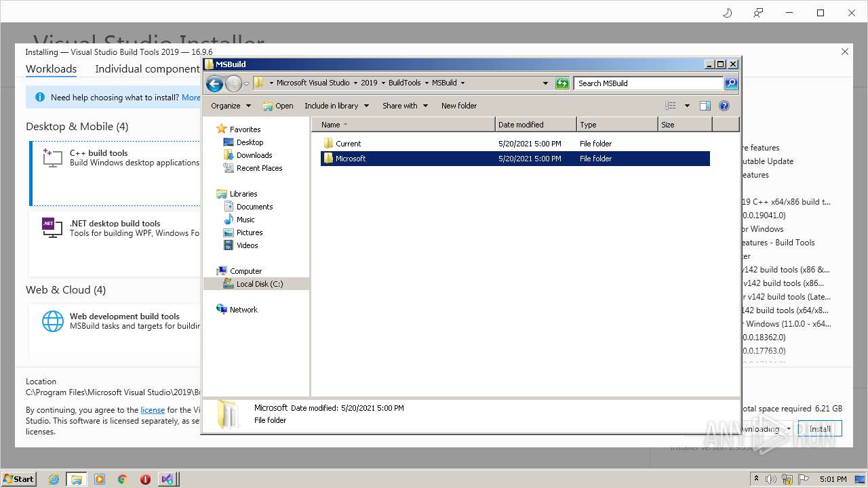
Task: Click the magnifier icon in Search MSBuild
Action: pyautogui.click(x=730, y=83)
